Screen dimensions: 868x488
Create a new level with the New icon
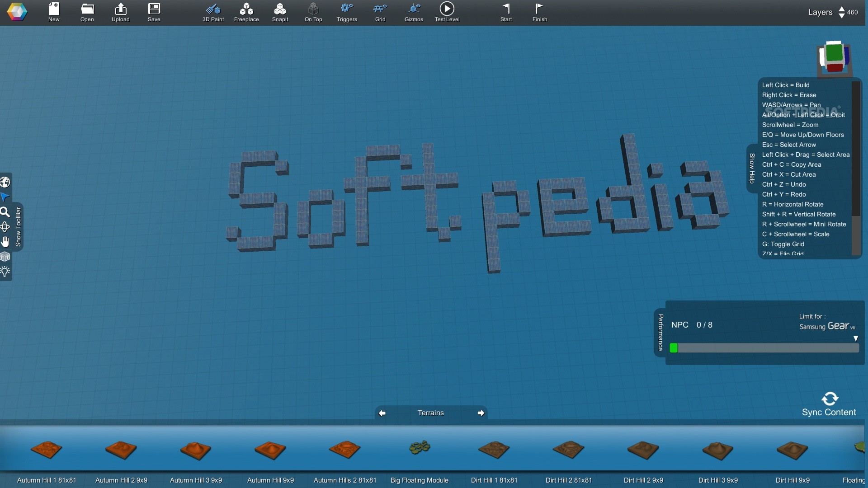[x=54, y=12]
